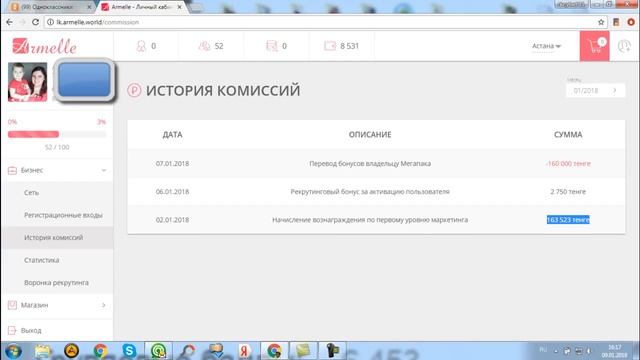Expand the Магазин menu section
The height and width of the screenshot is (360, 640).
(x=104, y=305)
